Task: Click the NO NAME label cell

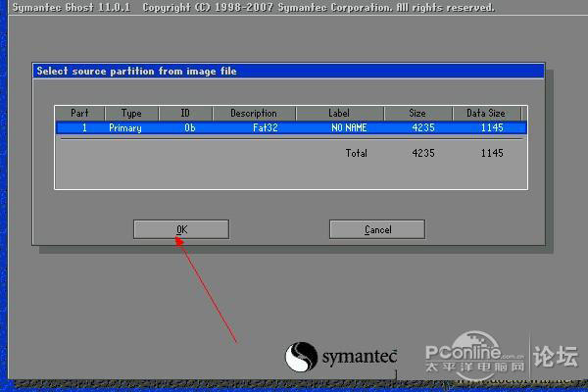Action: [348, 127]
